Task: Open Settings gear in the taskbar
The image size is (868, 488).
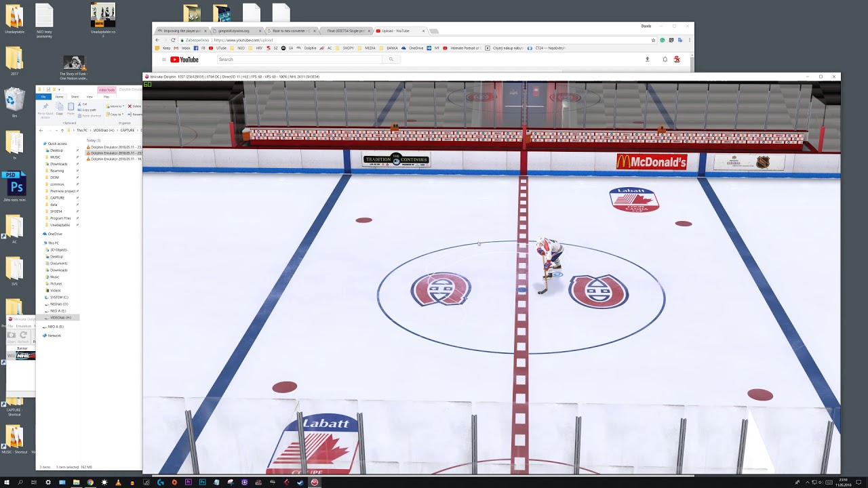Action: [48, 482]
